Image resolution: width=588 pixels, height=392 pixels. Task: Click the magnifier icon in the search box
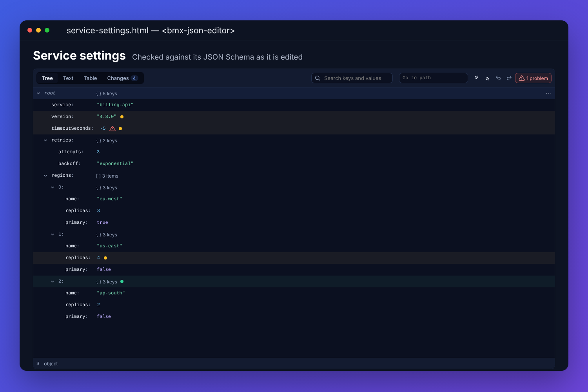pyautogui.click(x=318, y=78)
